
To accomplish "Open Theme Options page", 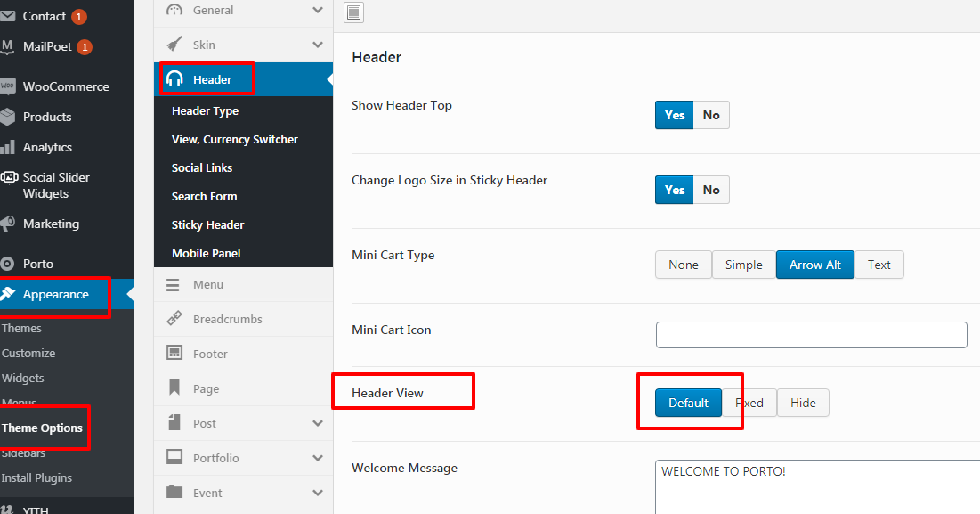I will coord(42,428).
